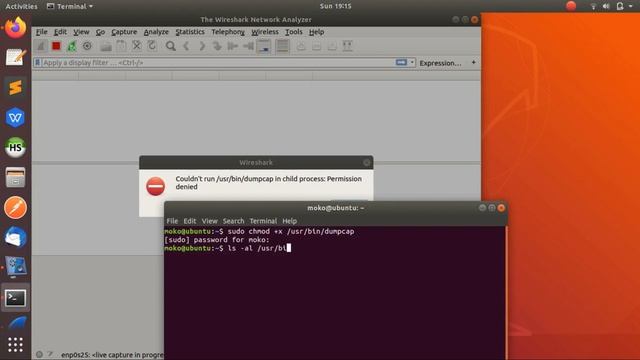Close the Wireshark error dialog
The width and height of the screenshot is (640, 360).
[x=367, y=162]
